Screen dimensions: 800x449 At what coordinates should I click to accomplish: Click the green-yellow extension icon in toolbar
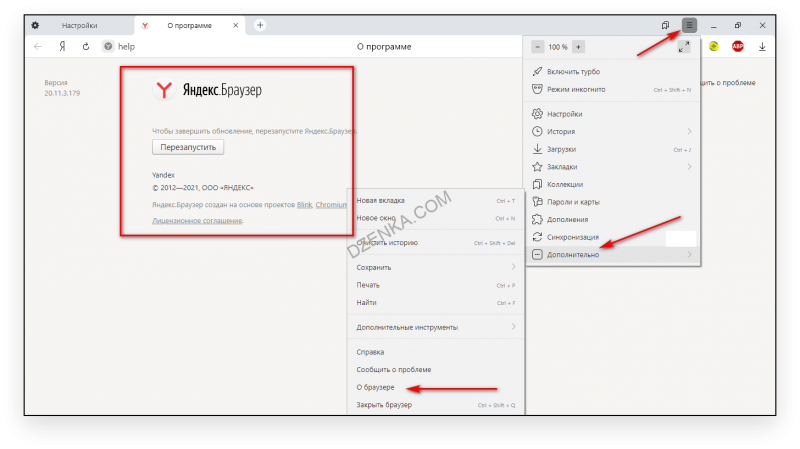tap(713, 46)
